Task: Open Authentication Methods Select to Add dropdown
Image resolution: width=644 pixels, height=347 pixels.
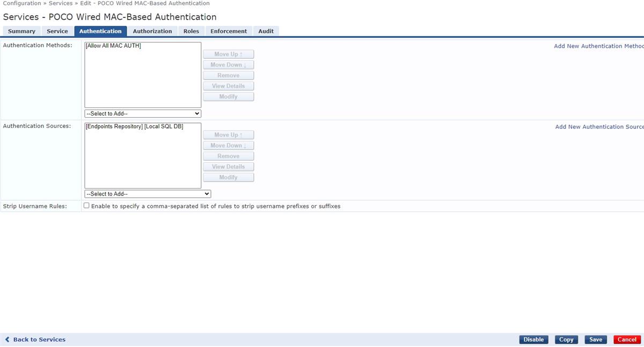Action: 143,113
